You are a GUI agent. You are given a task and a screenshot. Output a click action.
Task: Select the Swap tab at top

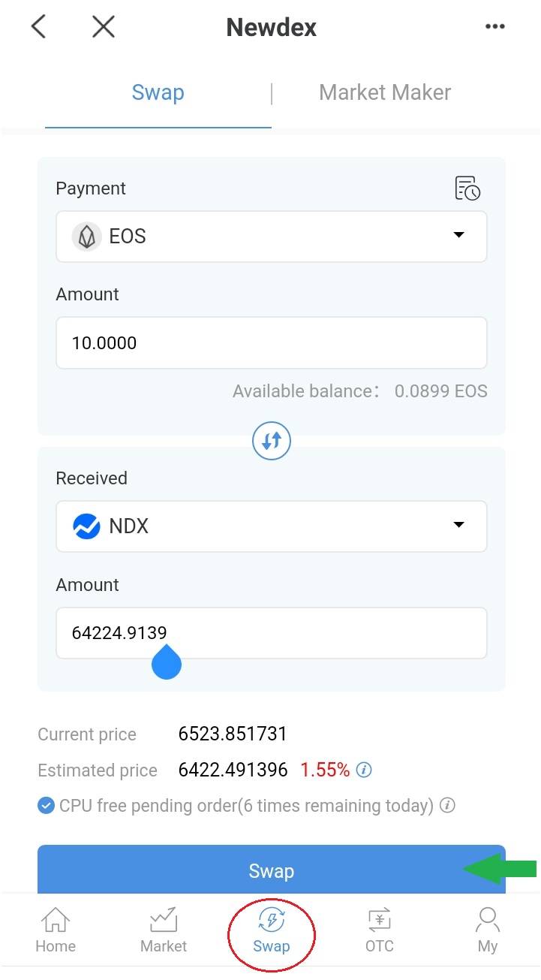[x=158, y=93]
